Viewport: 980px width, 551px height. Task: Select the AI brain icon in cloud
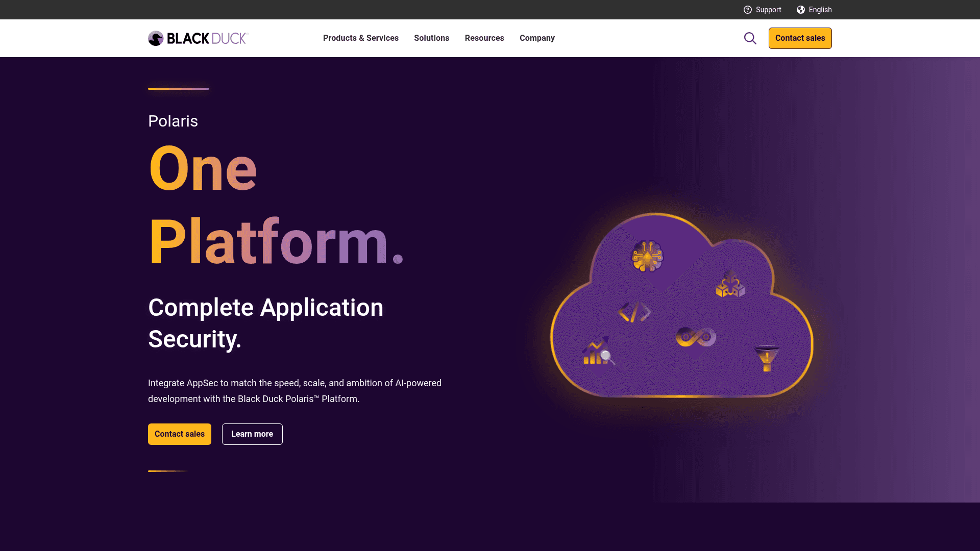[x=647, y=256]
